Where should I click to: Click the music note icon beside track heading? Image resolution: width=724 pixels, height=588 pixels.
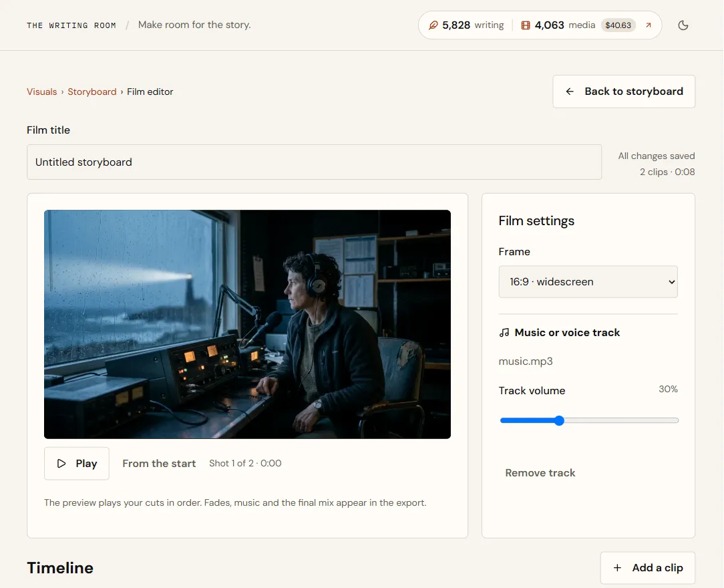tap(504, 333)
